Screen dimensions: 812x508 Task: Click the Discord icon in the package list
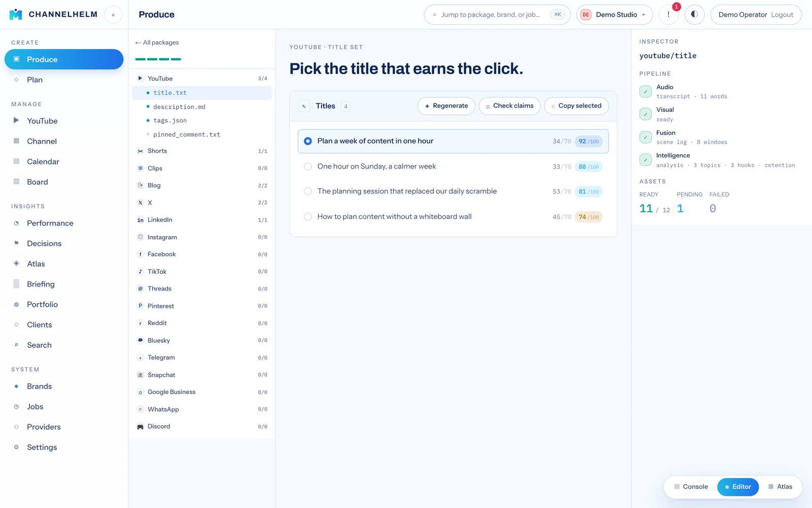(141, 427)
